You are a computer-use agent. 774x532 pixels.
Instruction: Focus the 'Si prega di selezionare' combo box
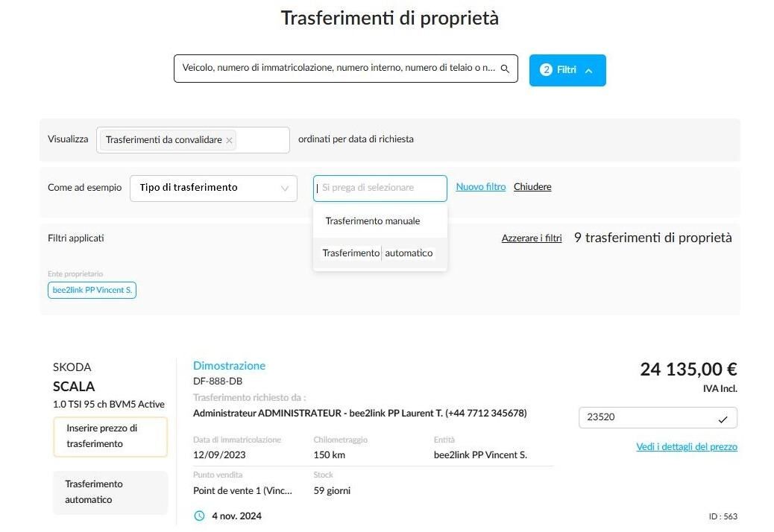[x=380, y=189]
